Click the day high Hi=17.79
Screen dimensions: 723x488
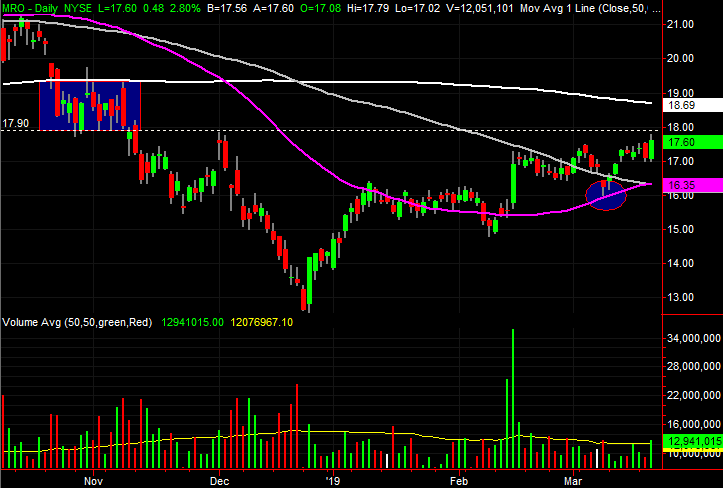368,8
